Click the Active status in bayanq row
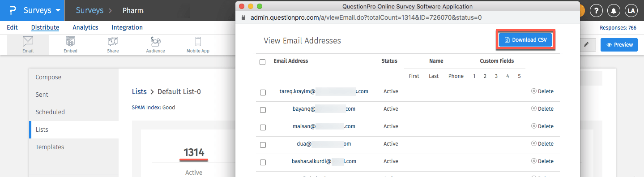Screen dimensions: 644x177 (x=391, y=109)
